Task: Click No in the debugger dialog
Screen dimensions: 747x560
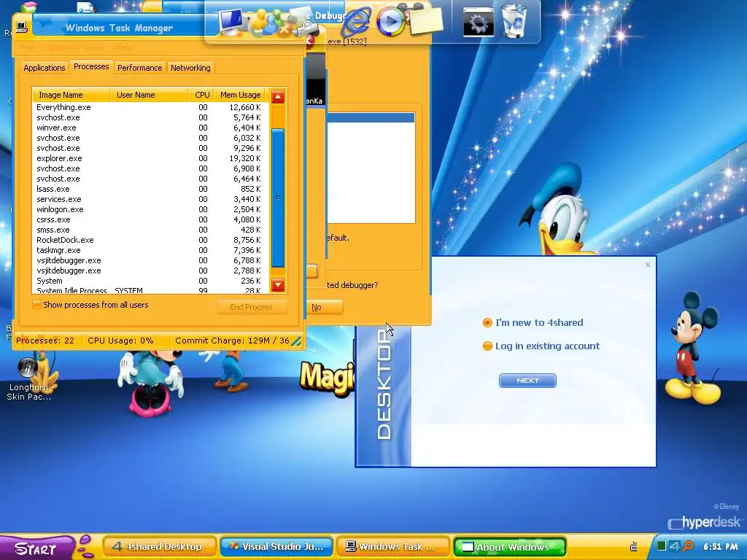Action: 324,307
